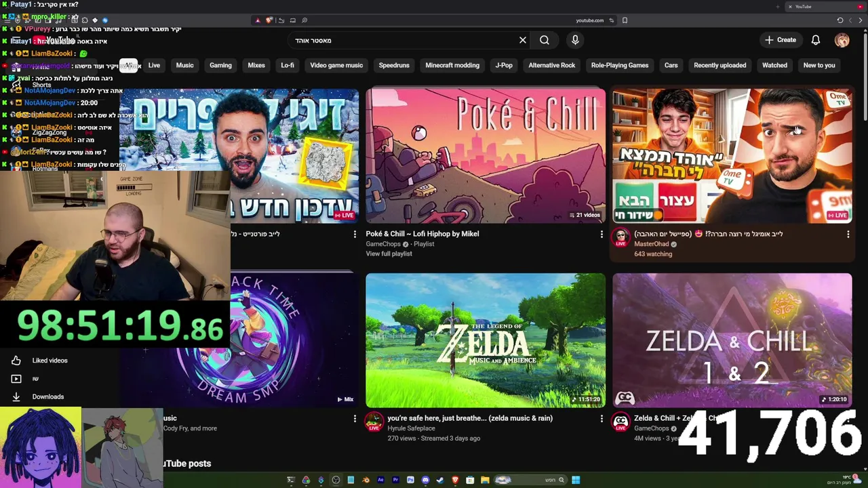Viewport: 868px width, 488px height.
Task: Click MasterOhad channel avatar with LIVE badge
Action: 620,238
